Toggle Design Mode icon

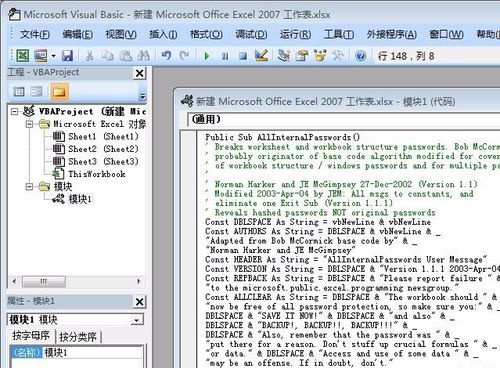[261, 55]
